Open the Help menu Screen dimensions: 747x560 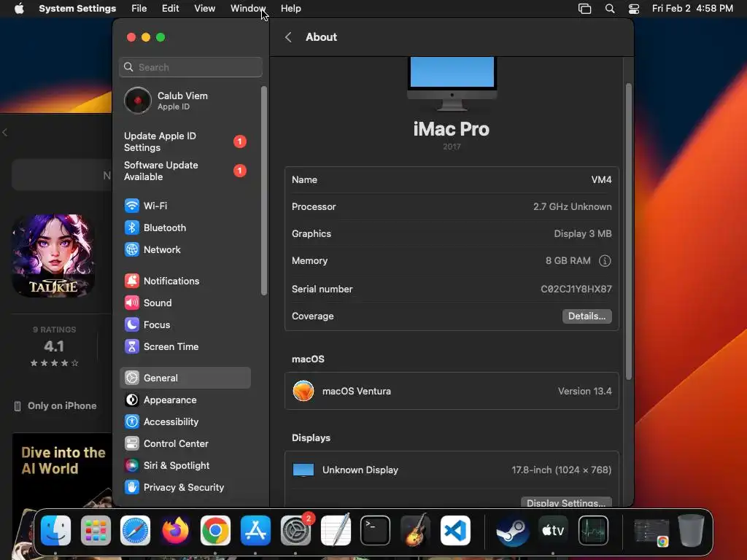click(x=290, y=9)
